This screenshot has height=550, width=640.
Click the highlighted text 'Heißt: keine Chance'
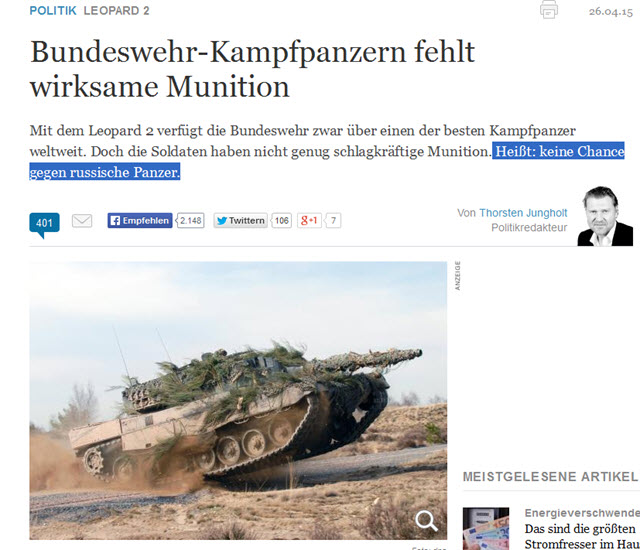click(560, 151)
